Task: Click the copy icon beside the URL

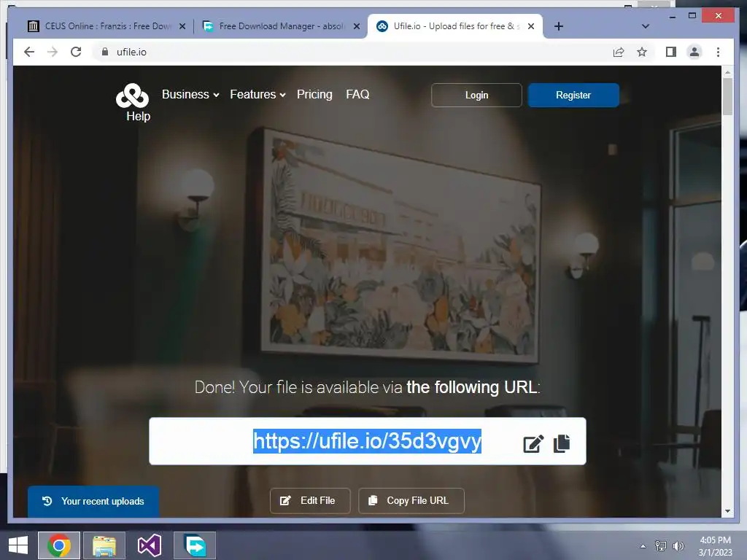Action: click(x=562, y=443)
